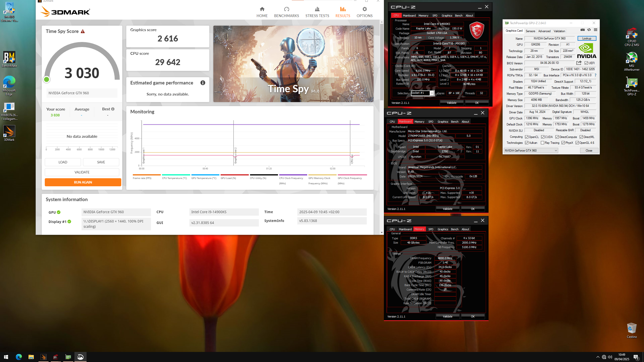This screenshot has width=644, height=362.
Task: Click the GPU-Z BIOS export share icon
Action: click(x=579, y=63)
